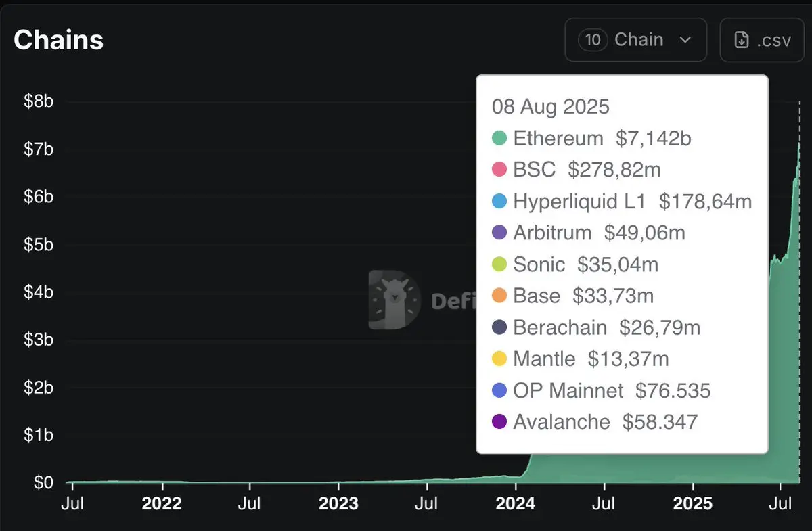Click the tooltip date '08 Aug 2025'
Screen dimensions: 812x531
coord(550,107)
